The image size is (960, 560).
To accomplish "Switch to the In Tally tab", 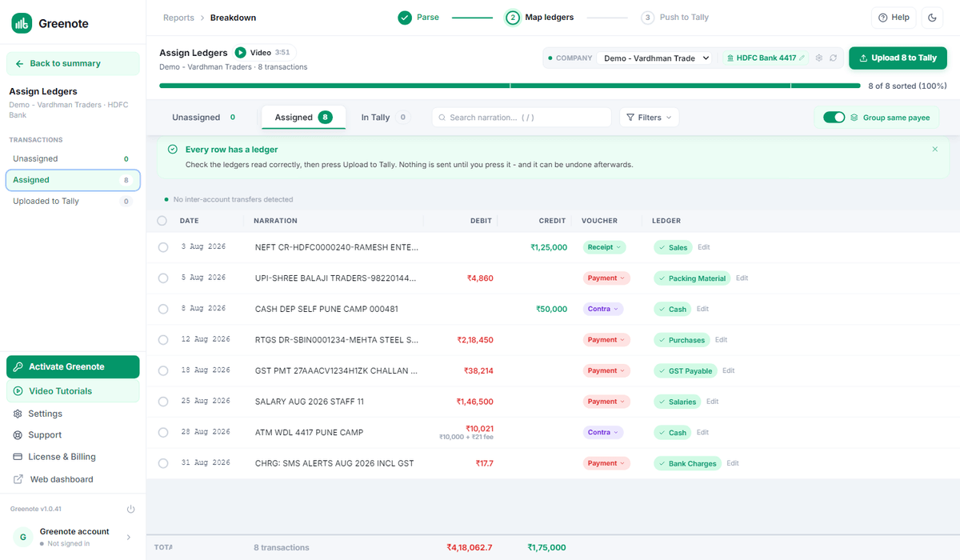I will tap(385, 118).
